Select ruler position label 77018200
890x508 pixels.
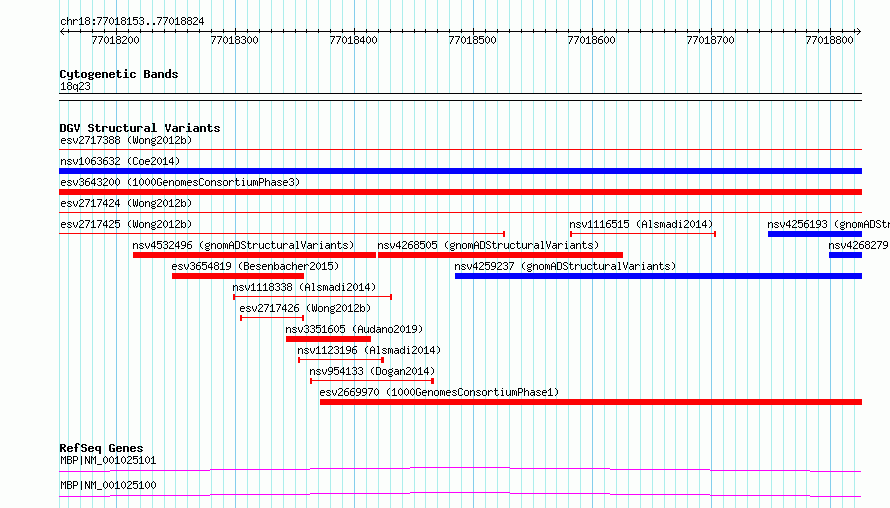coord(115,40)
